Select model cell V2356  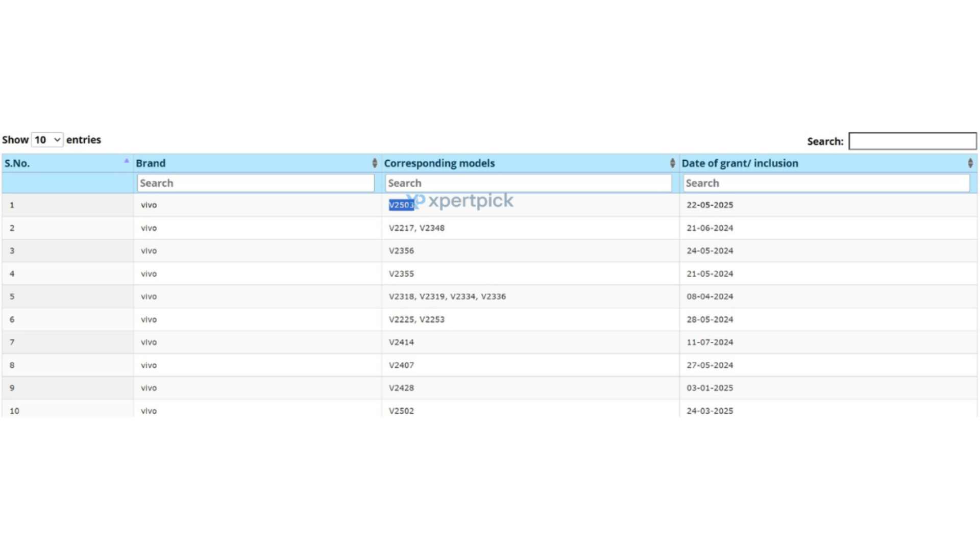pos(401,251)
